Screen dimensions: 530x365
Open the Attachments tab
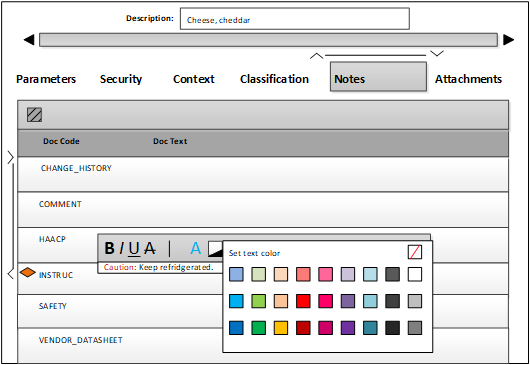468,79
